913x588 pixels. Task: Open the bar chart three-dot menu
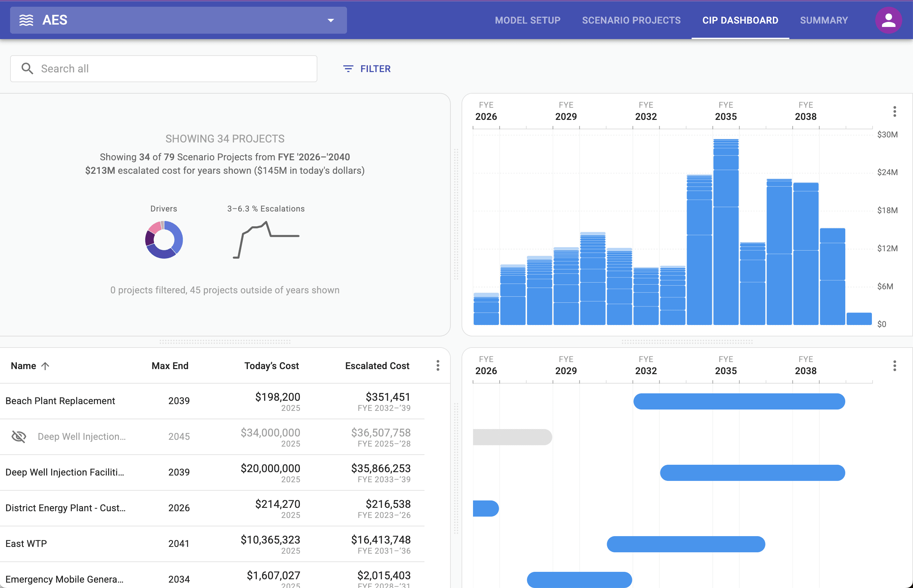pyautogui.click(x=894, y=111)
